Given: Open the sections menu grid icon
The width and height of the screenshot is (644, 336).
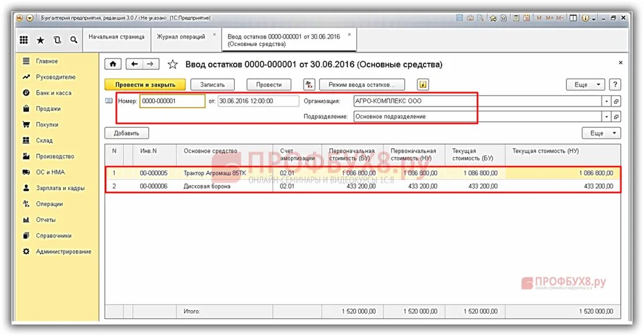Looking at the screenshot, I should 24,40.
